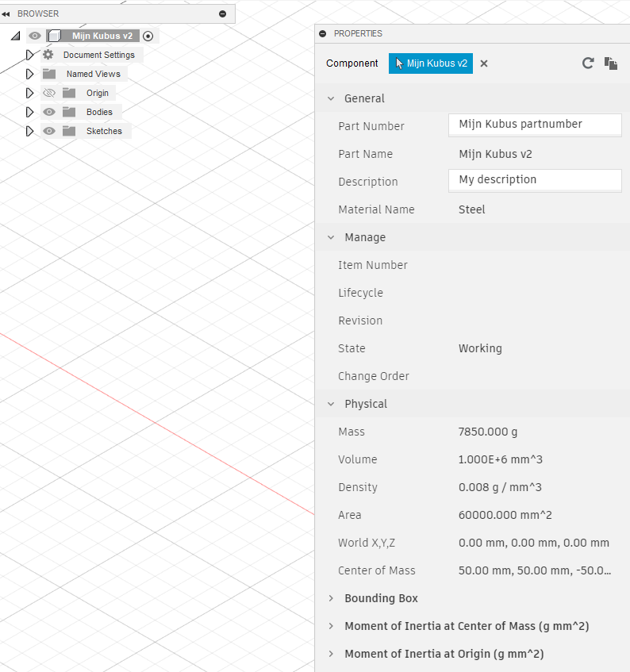
Task: Expand the Sketches folder
Action: [29, 131]
